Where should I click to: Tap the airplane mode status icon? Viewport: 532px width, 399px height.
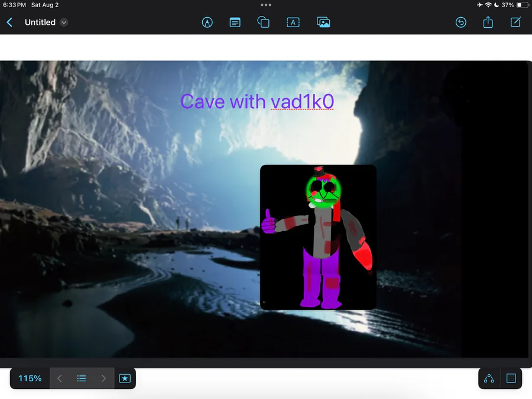(x=480, y=5)
